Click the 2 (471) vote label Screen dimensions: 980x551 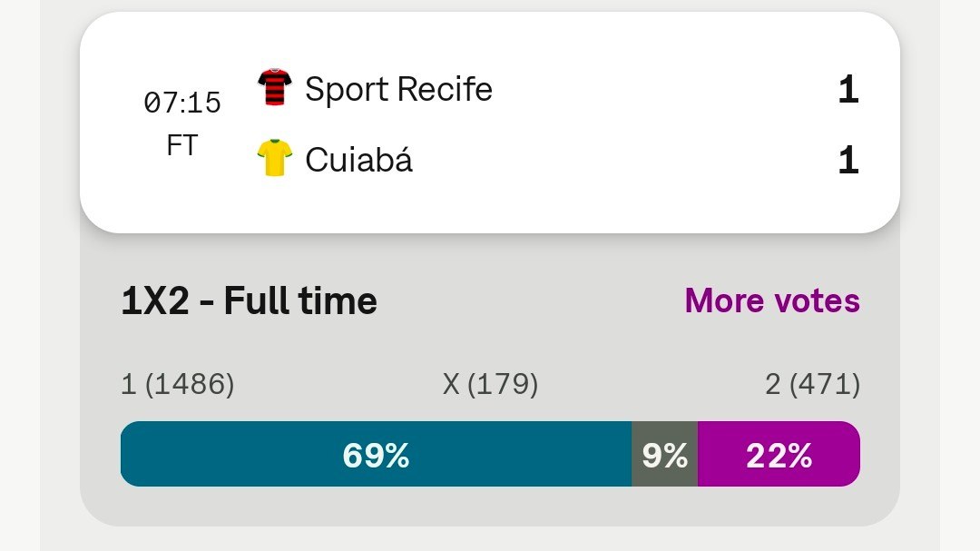812,384
